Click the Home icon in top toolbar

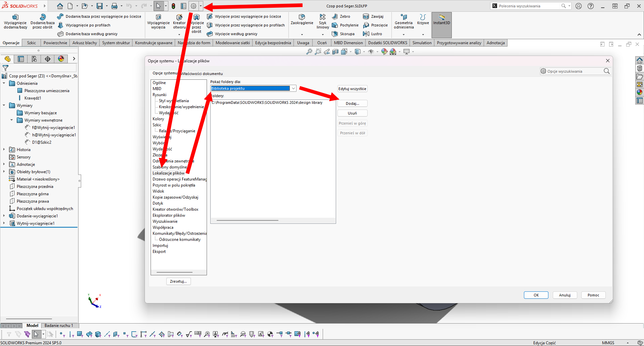[60, 6]
